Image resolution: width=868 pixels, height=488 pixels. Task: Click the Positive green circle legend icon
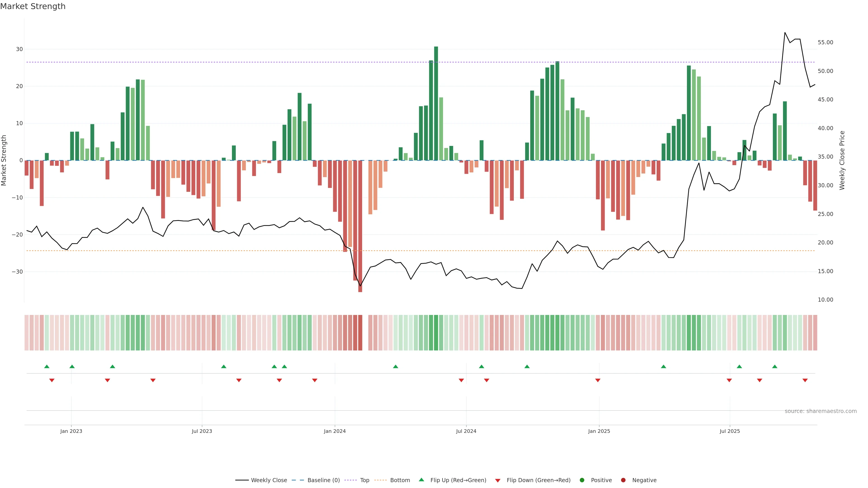pos(582,480)
